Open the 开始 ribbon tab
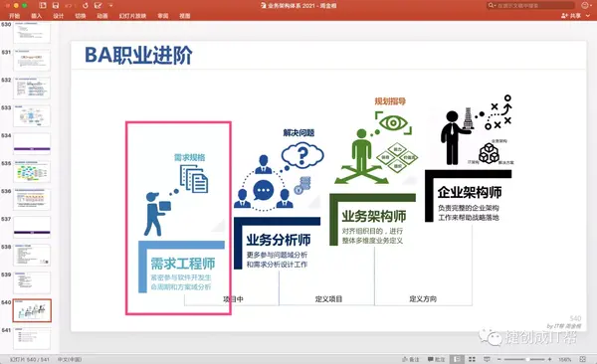The image size is (597, 364). click(15, 16)
